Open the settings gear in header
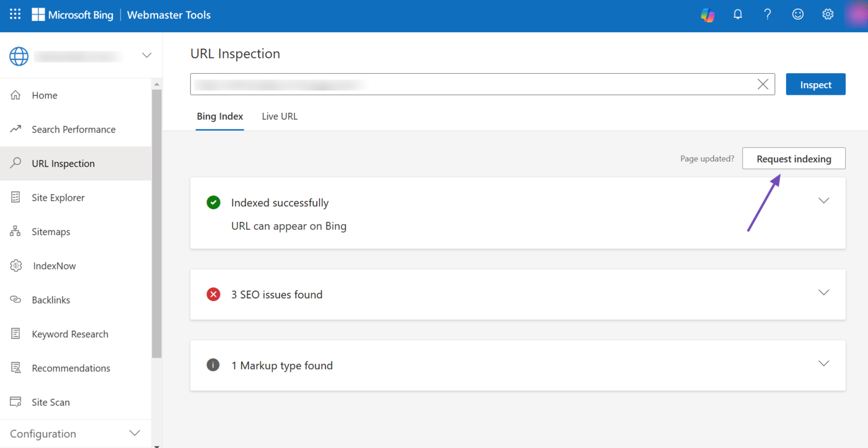Viewport: 868px width, 448px height. click(828, 14)
